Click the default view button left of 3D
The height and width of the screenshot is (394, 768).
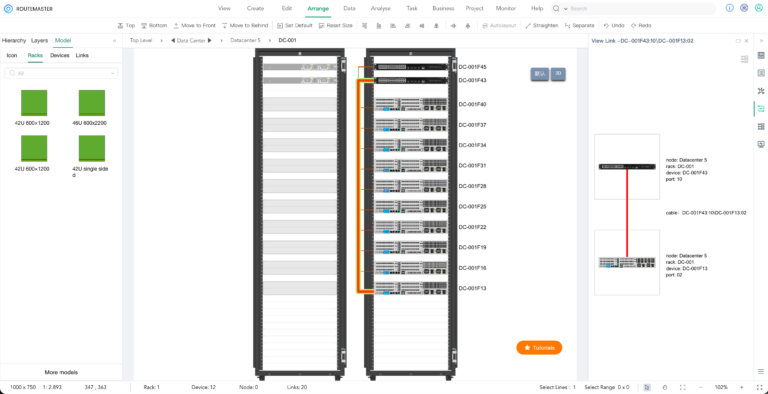pyautogui.click(x=540, y=74)
